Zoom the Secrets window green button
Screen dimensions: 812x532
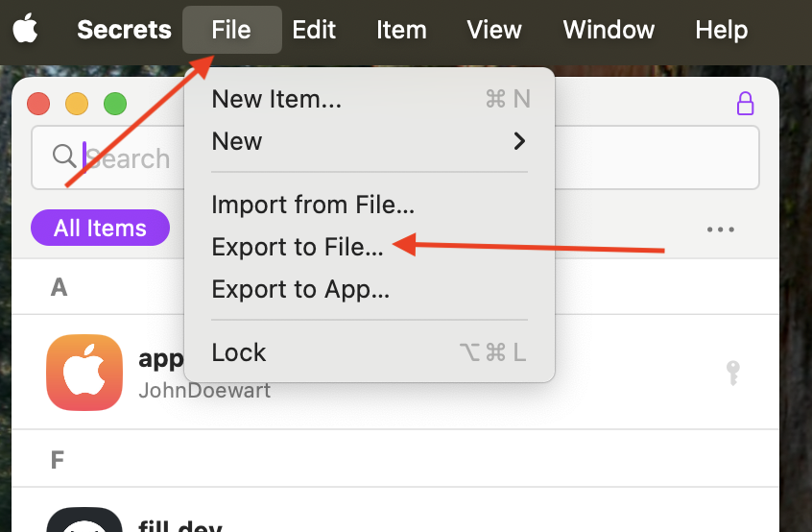115,104
